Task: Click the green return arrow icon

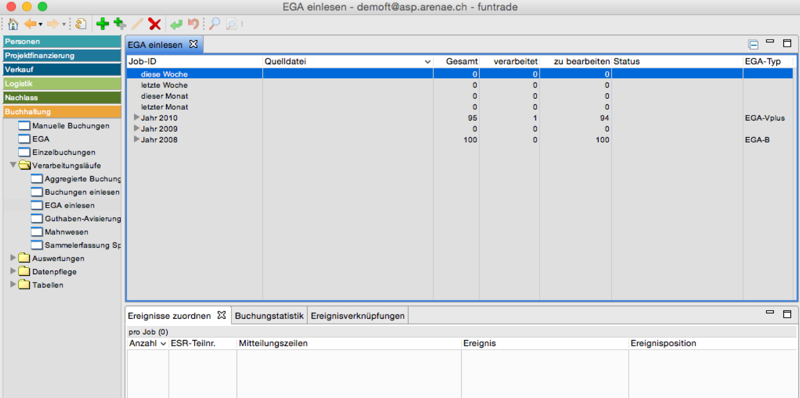Action: tap(176, 23)
